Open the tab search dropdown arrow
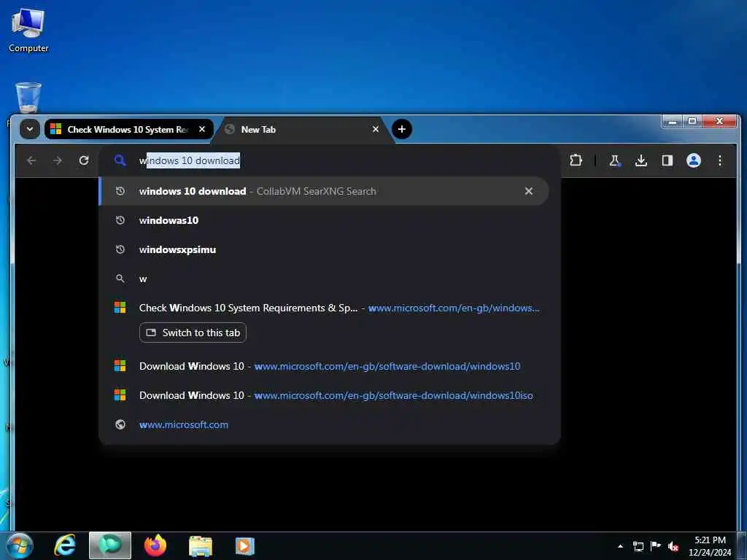Viewport: 747px width, 560px height. click(29, 129)
